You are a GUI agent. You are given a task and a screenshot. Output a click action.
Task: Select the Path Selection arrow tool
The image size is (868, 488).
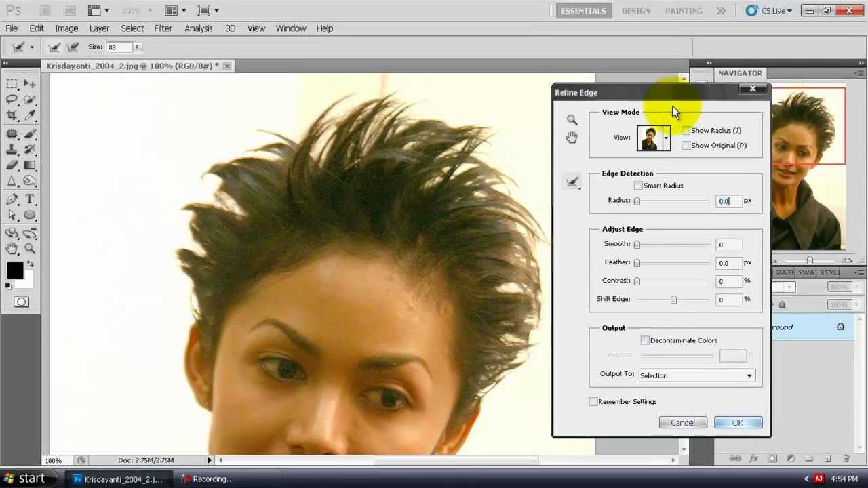click(12, 216)
